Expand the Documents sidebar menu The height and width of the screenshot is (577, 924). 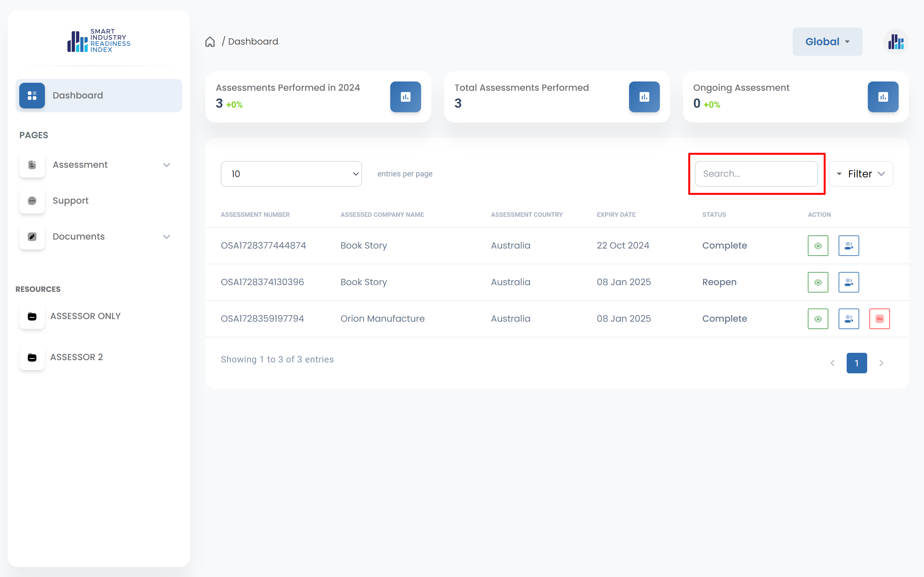[99, 237]
